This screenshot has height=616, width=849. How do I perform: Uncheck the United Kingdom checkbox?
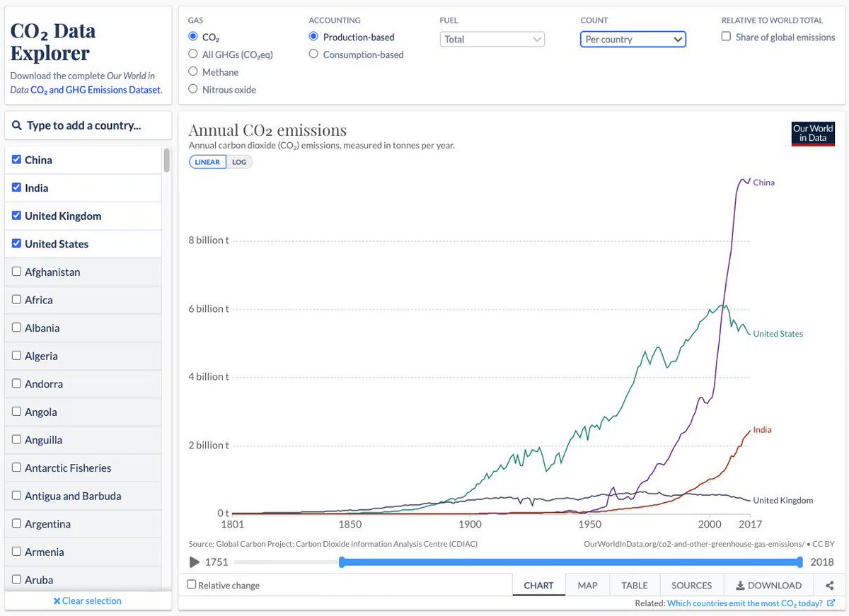click(x=17, y=216)
